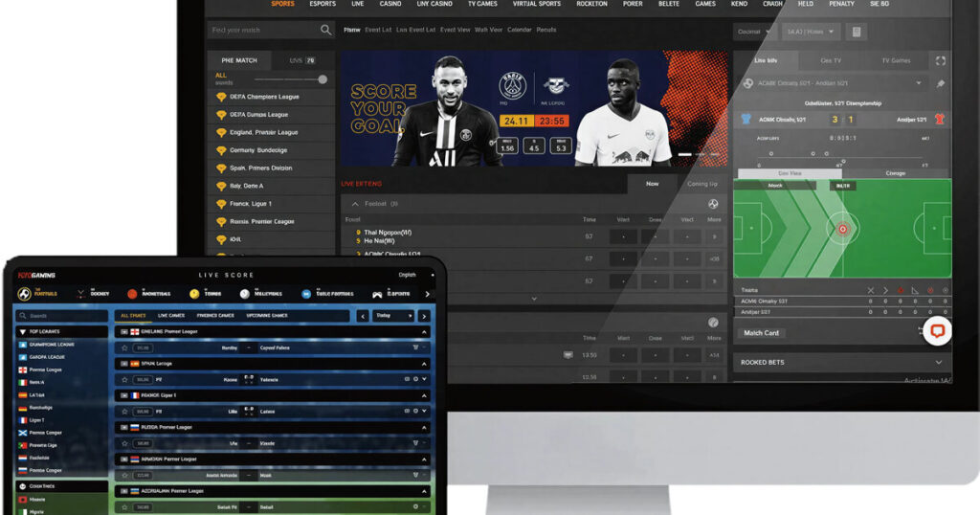
Task: Switch to the Pre Match toggle
Action: point(239,60)
